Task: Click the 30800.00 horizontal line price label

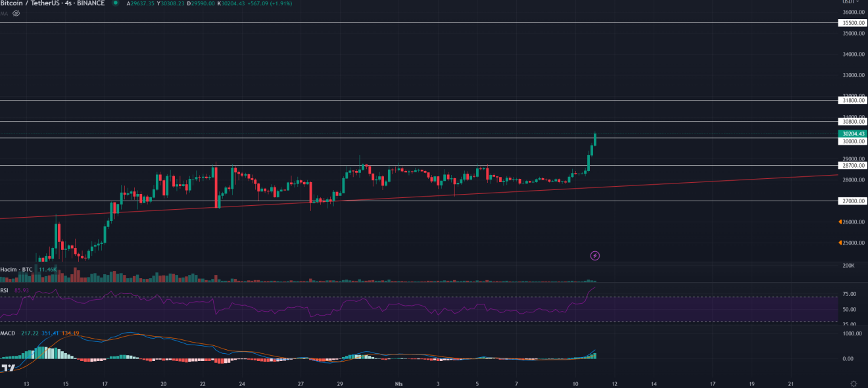Action: click(x=853, y=122)
